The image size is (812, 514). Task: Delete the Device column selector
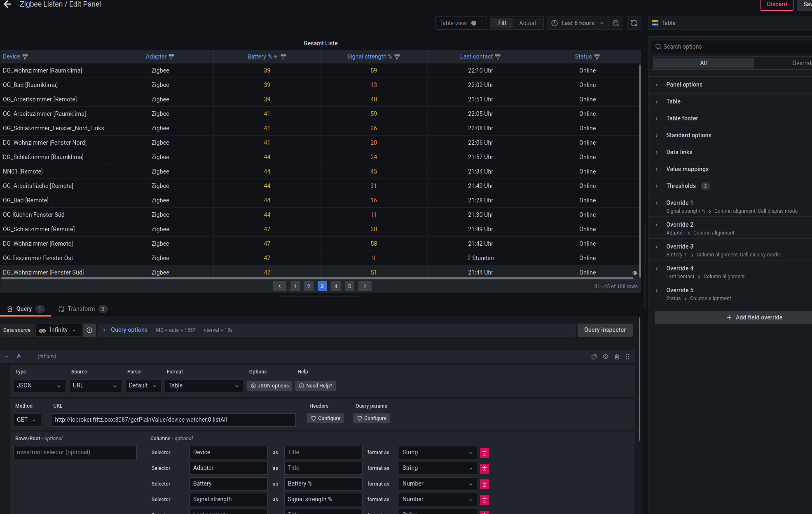pyautogui.click(x=484, y=453)
